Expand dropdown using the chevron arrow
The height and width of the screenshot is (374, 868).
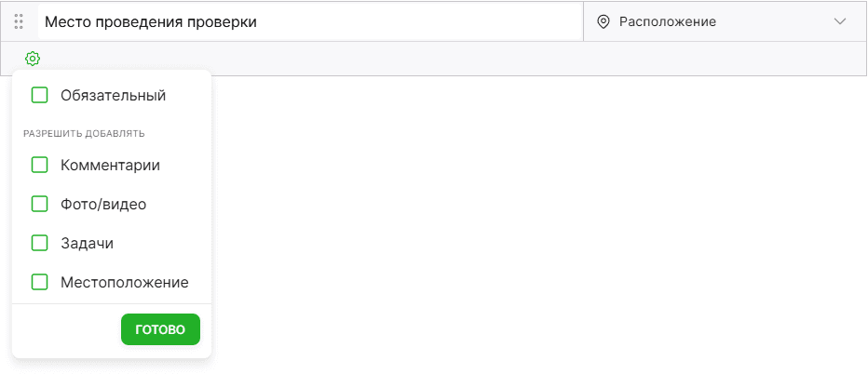coord(840,21)
